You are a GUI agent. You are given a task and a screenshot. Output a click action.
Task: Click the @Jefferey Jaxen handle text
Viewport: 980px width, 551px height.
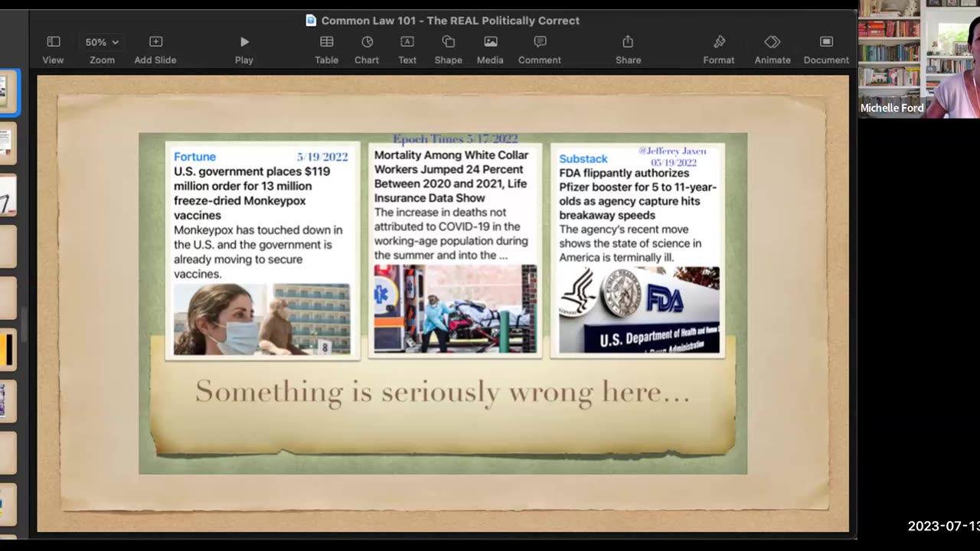pyautogui.click(x=672, y=151)
